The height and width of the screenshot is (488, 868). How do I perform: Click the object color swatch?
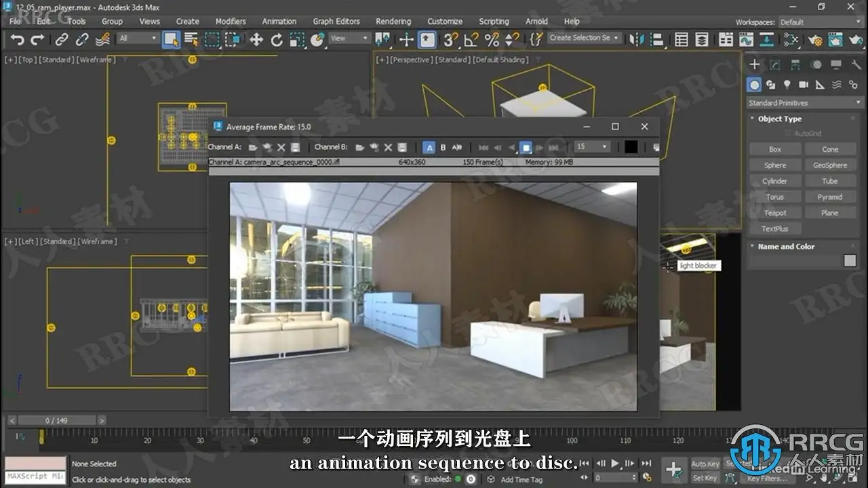(x=850, y=260)
